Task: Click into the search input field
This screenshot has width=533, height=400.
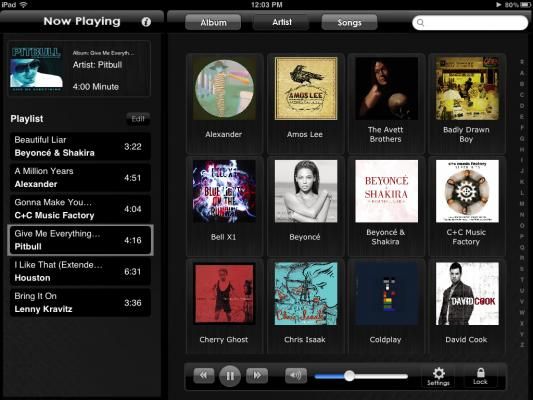Action: pos(470,23)
